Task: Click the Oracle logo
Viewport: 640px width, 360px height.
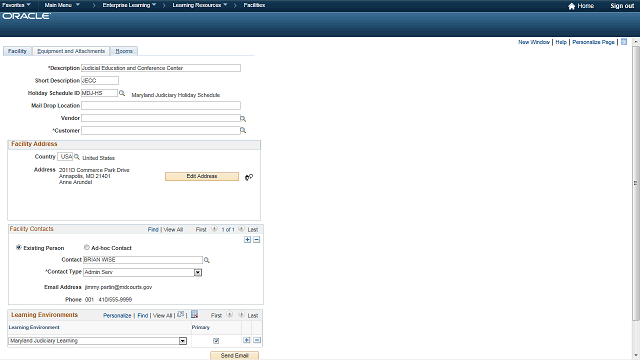Action: pos(27,16)
